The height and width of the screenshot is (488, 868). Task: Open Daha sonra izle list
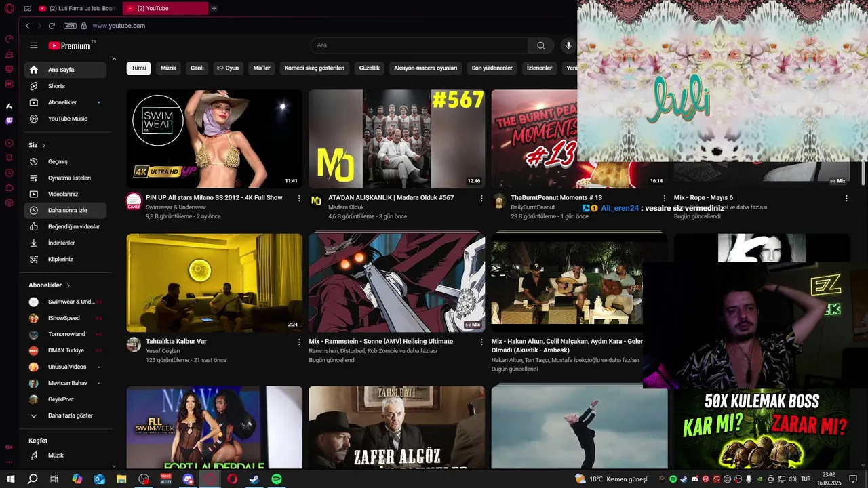click(65, 210)
